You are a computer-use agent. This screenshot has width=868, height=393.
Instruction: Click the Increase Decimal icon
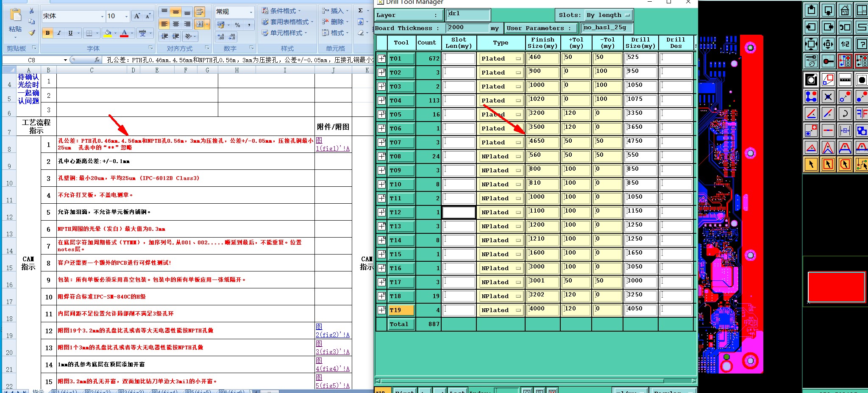[221, 37]
